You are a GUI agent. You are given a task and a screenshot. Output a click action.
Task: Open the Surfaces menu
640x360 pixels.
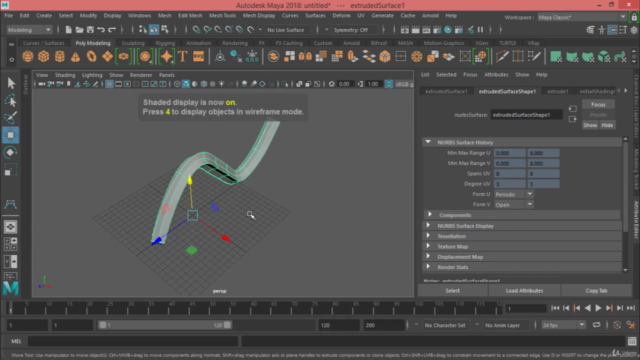click(315, 16)
